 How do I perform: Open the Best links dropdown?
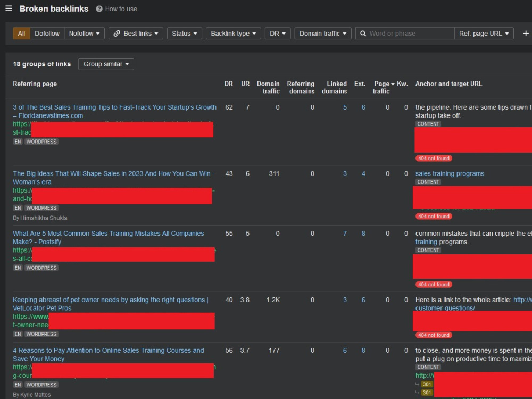136,33
